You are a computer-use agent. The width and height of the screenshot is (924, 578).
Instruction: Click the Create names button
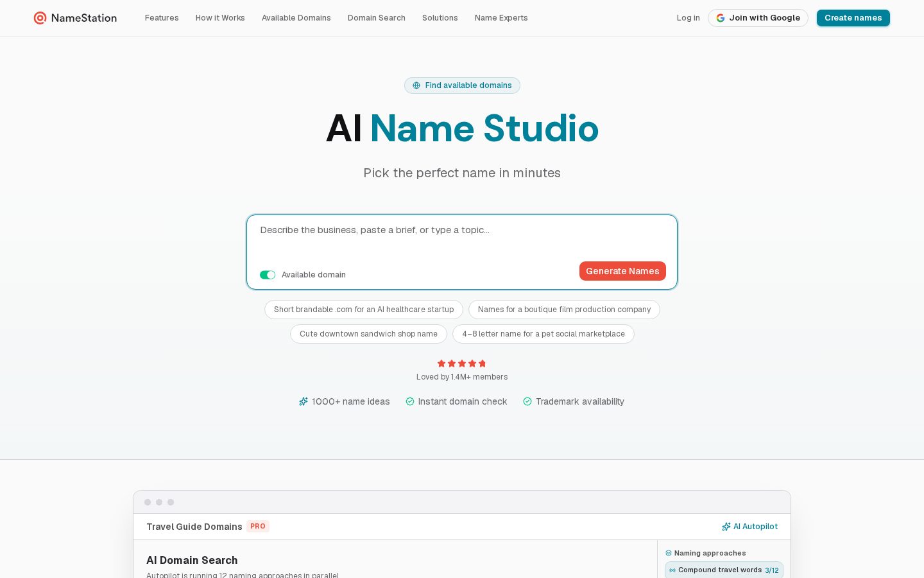click(x=853, y=18)
